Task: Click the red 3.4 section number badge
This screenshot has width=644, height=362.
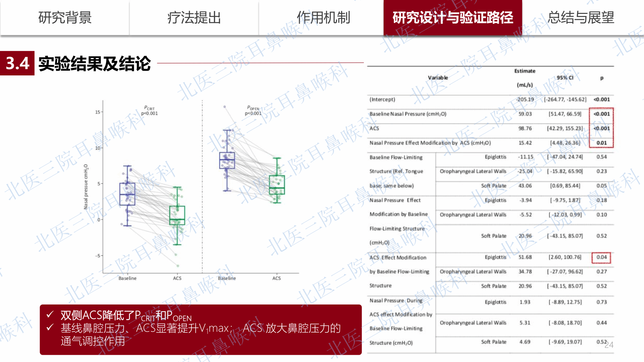Action: pos(17,63)
